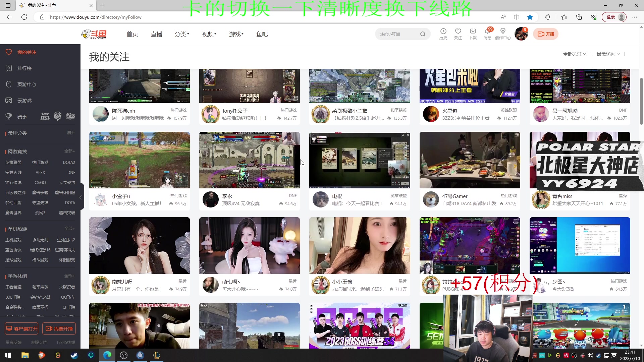
Task: Open the 最常访问 dropdown
Action: pos(608,54)
